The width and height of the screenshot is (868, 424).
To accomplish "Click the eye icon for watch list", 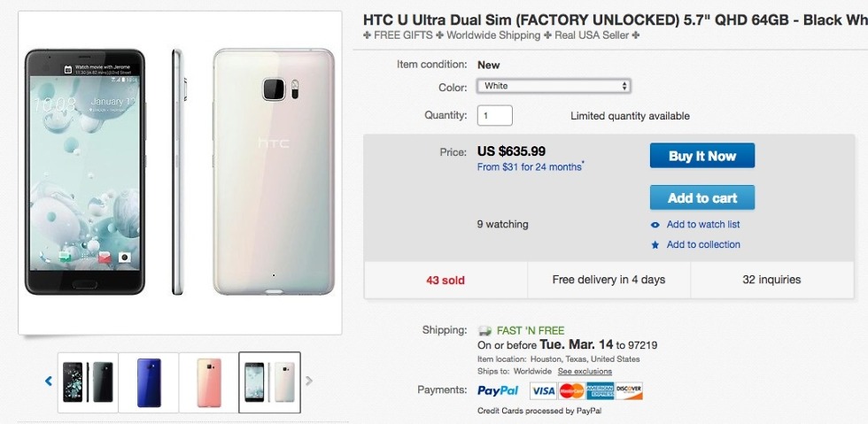I will pyautogui.click(x=655, y=225).
